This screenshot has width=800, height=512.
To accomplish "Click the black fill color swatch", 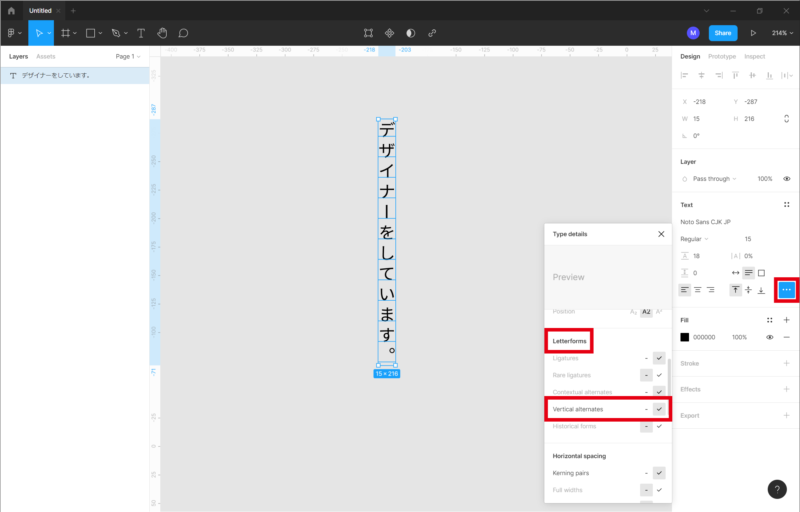I will [x=685, y=337].
